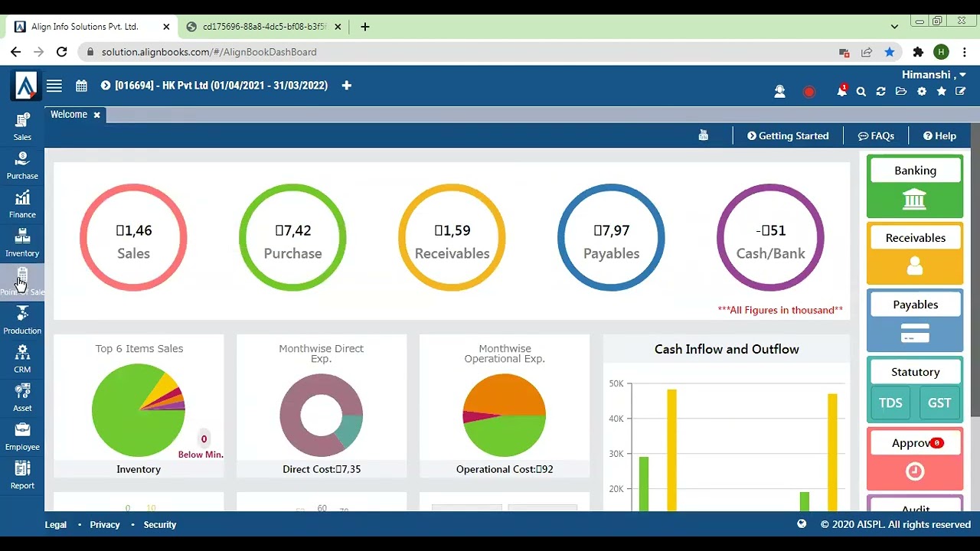Open the Employee module in sidebar

tap(22, 437)
